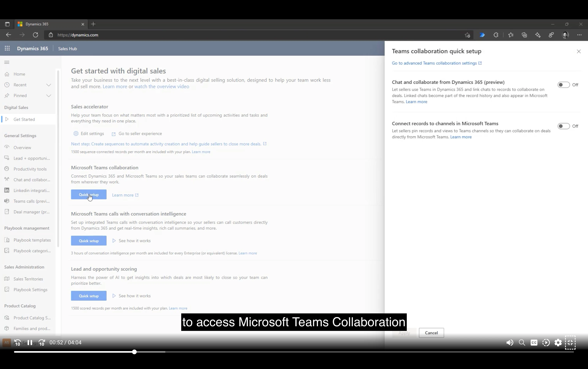Open Playbook Settings in sidebar
This screenshot has height=369, width=588.
(x=28, y=289)
